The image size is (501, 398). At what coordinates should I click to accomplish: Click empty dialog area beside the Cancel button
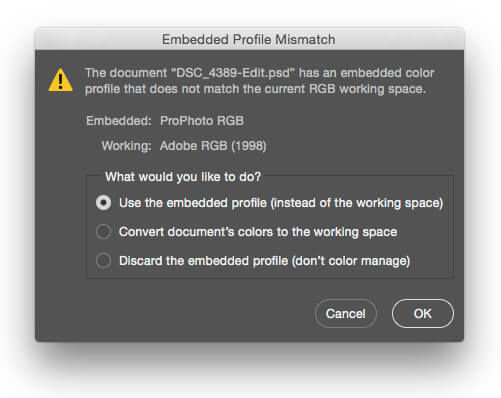click(x=200, y=314)
